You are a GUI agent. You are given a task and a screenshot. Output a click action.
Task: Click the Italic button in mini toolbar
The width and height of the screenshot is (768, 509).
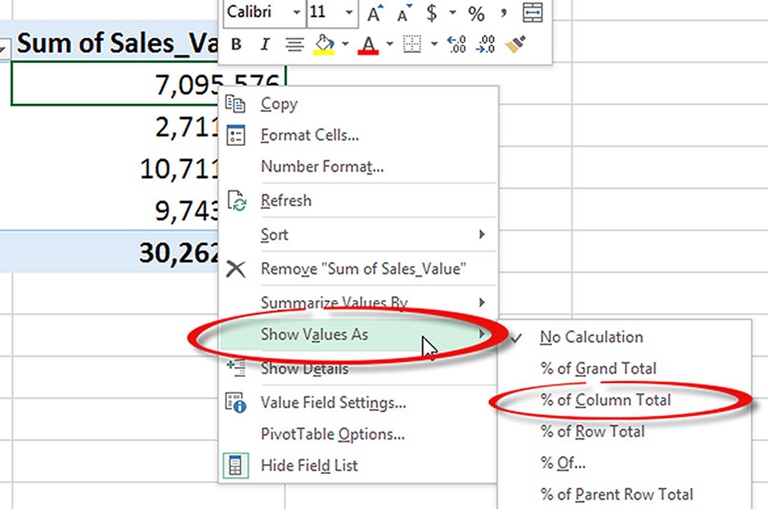click(x=265, y=45)
